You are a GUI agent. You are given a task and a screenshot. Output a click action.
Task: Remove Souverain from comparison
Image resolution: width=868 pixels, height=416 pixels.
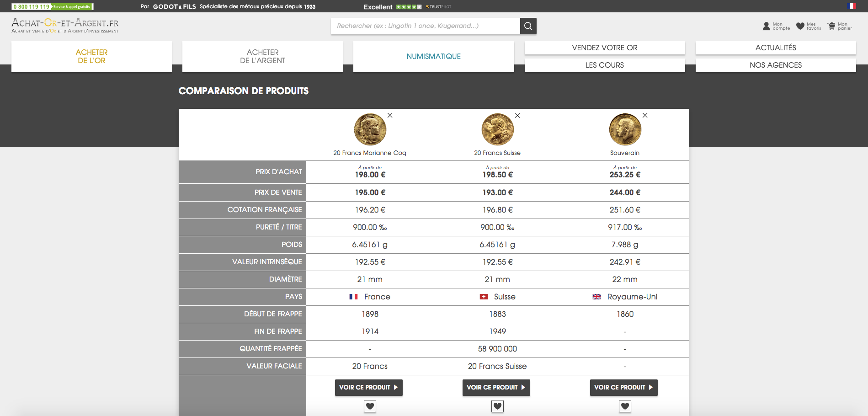[x=645, y=116]
